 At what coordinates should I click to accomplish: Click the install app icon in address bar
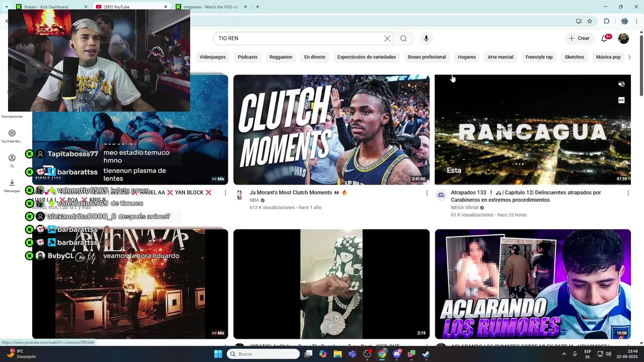579,21
